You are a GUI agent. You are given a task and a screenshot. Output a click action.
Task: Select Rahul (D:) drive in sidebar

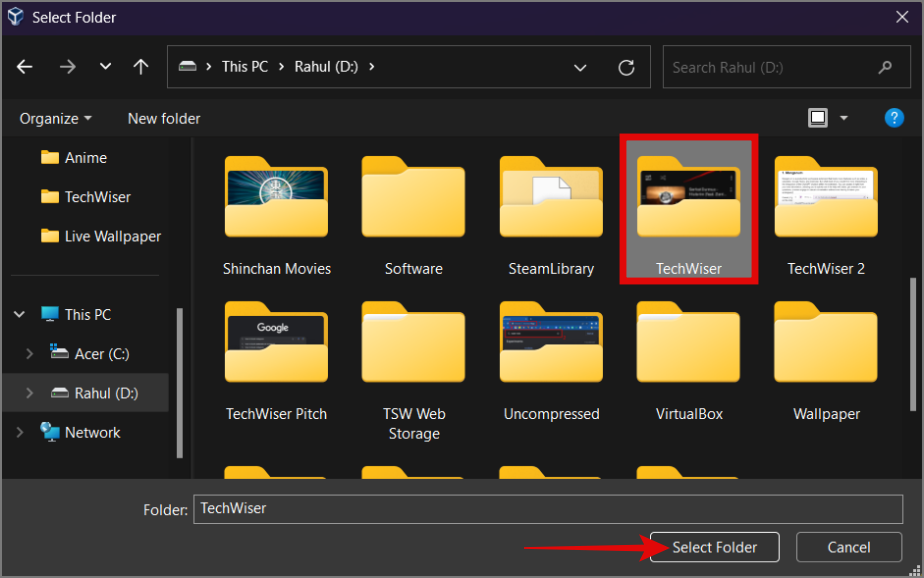point(106,393)
